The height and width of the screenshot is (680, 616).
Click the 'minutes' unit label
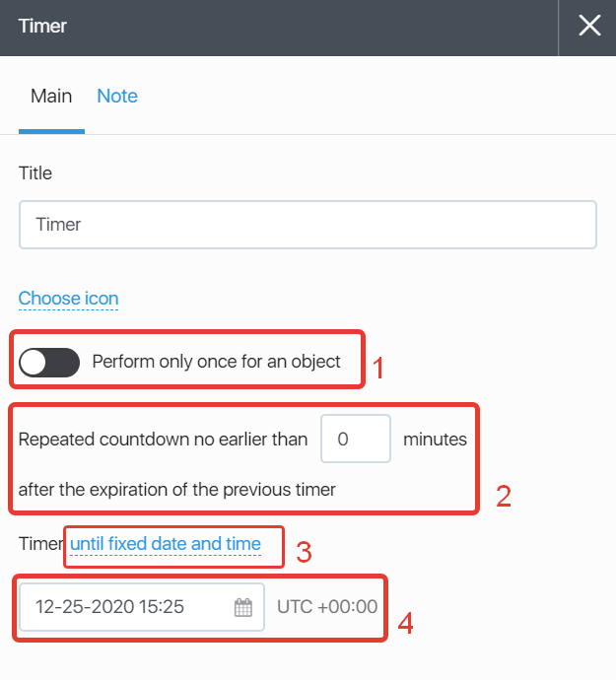[x=435, y=440]
